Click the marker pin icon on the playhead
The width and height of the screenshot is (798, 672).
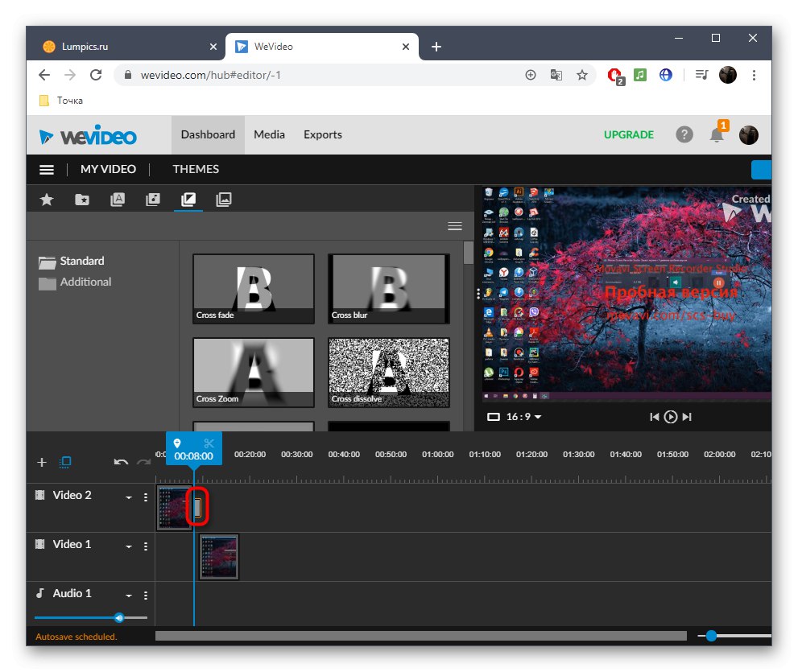(177, 442)
